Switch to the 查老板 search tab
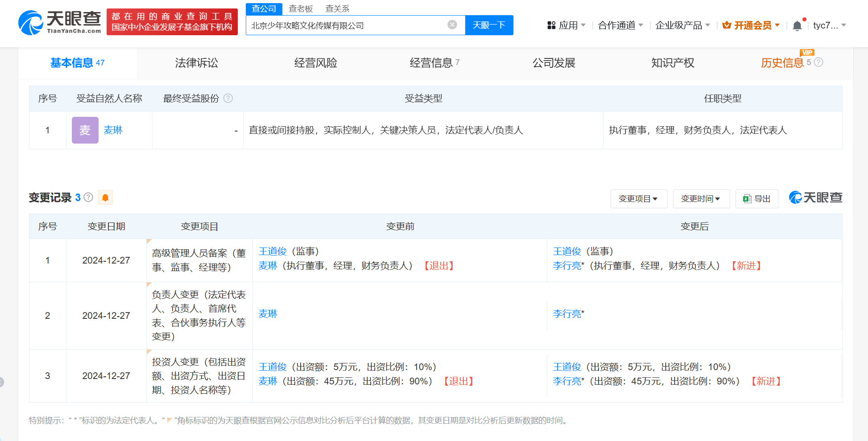This screenshot has width=868, height=441. [301, 9]
